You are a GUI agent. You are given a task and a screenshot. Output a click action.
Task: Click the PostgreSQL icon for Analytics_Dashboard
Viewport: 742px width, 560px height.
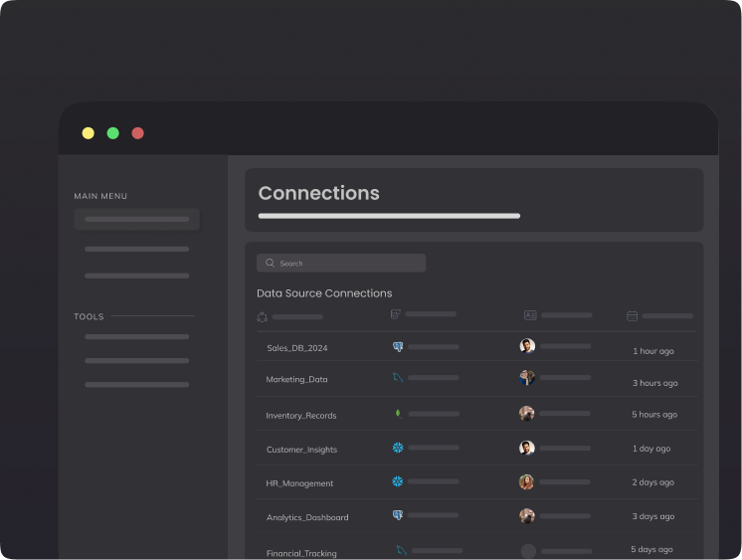coord(398,515)
